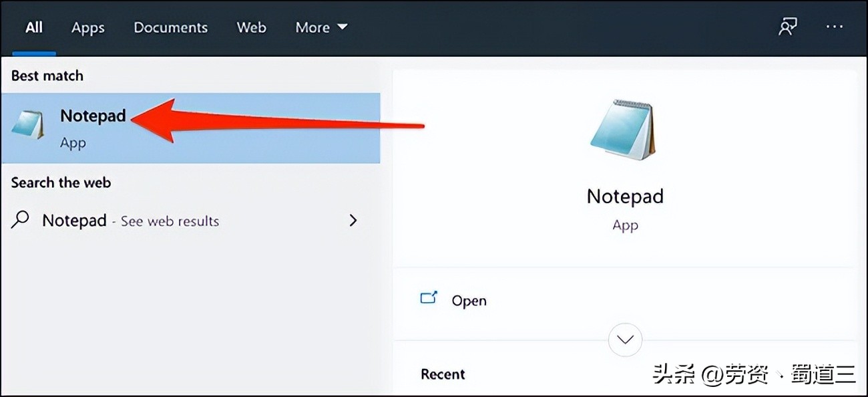The height and width of the screenshot is (397, 868).
Task: Click the Best match heading
Action: (47, 76)
